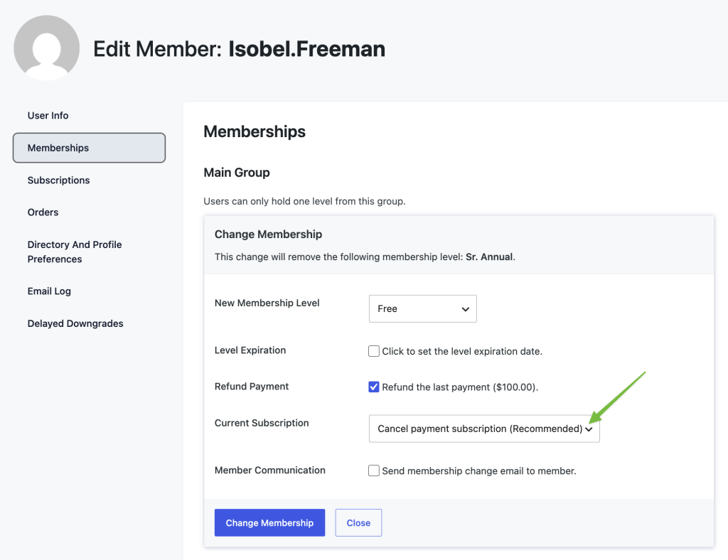The height and width of the screenshot is (560, 728).
Task: Click the 'Refund Payment' label
Action: pos(252,387)
